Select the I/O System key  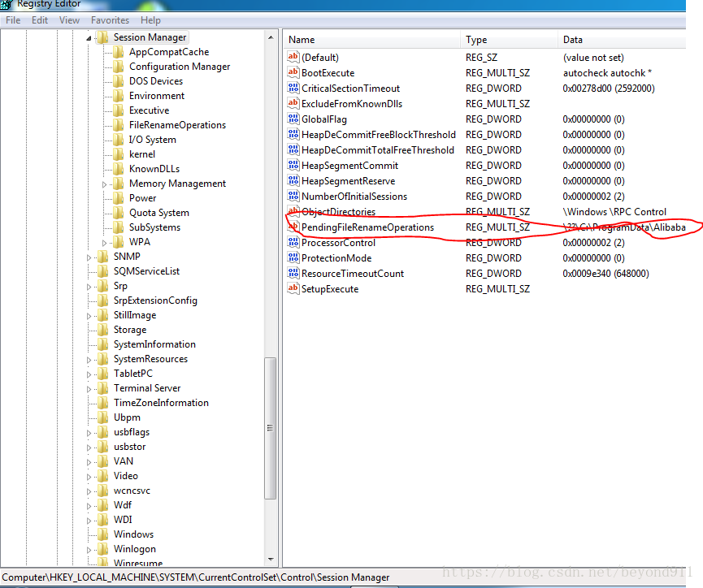click(x=153, y=140)
